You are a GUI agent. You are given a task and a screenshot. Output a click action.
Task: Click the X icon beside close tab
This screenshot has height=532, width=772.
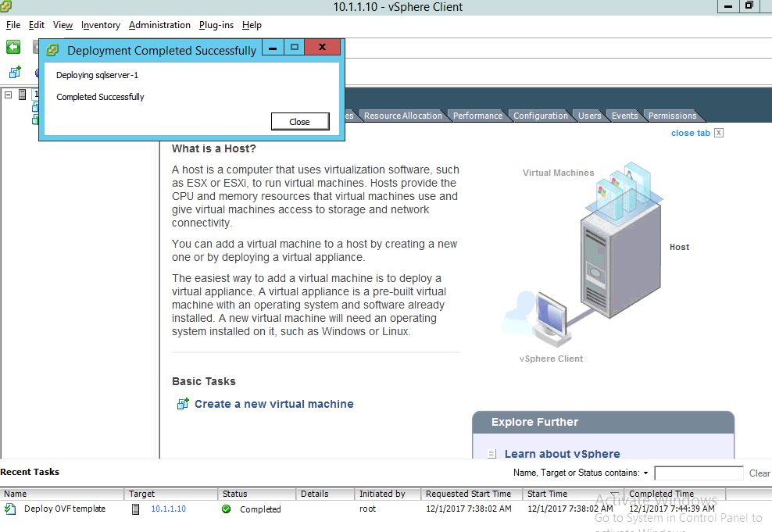[719, 133]
